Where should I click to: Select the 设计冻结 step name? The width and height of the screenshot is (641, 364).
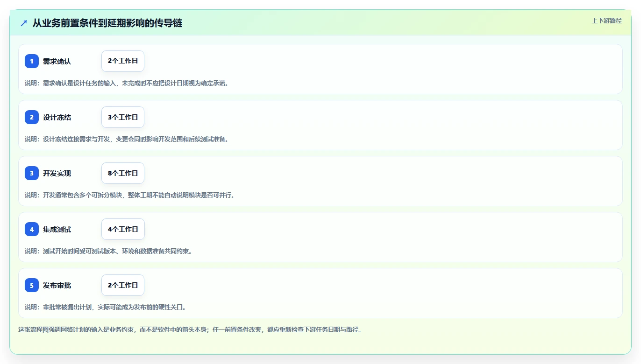[57, 117]
